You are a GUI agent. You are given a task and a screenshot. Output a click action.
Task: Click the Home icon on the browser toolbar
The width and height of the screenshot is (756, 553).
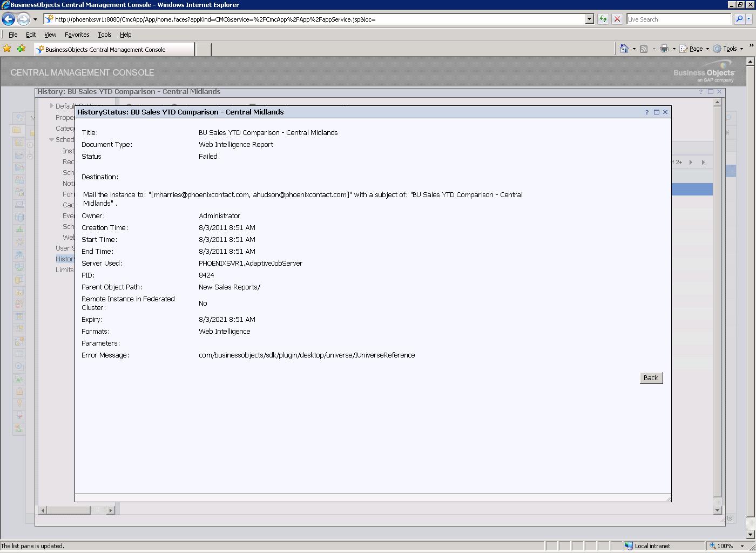coord(625,49)
